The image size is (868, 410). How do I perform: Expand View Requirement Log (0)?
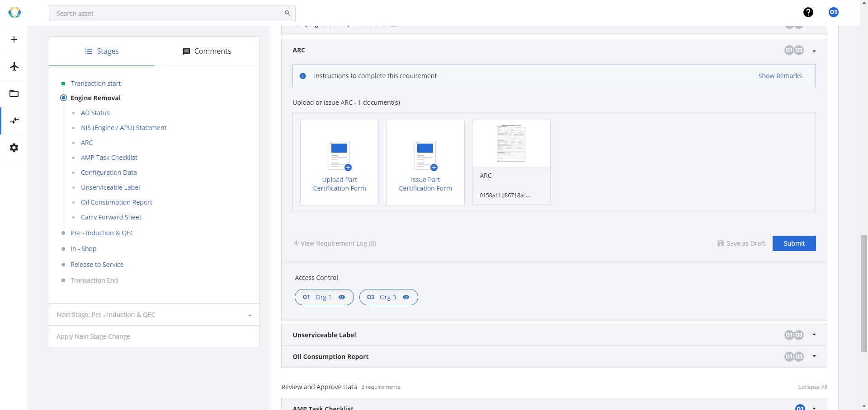[335, 243]
